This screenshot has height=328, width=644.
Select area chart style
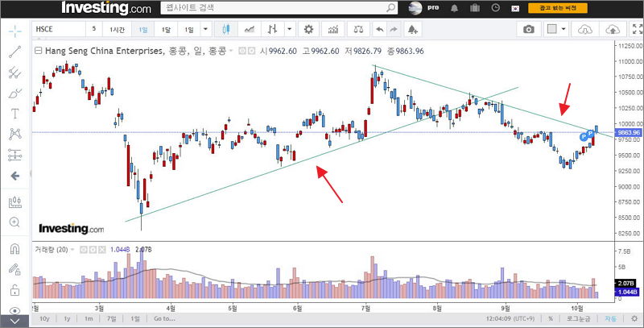(x=250, y=29)
